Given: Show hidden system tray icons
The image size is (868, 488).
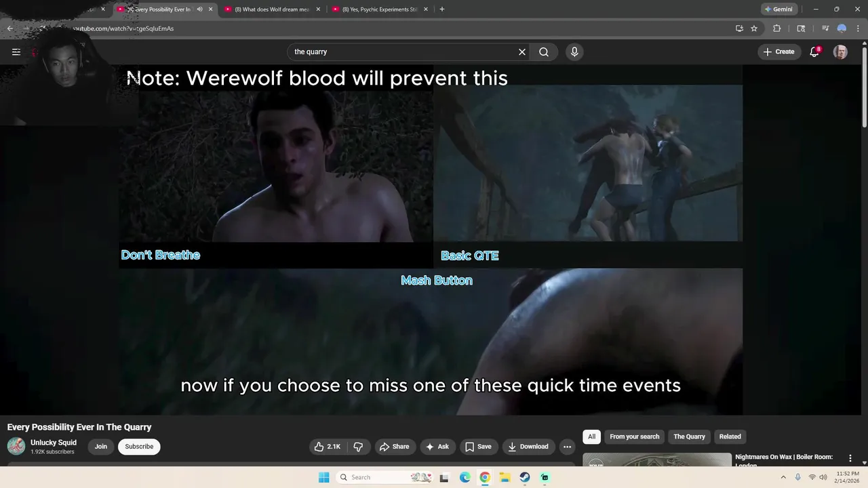Looking at the screenshot, I should (x=783, y=477).
